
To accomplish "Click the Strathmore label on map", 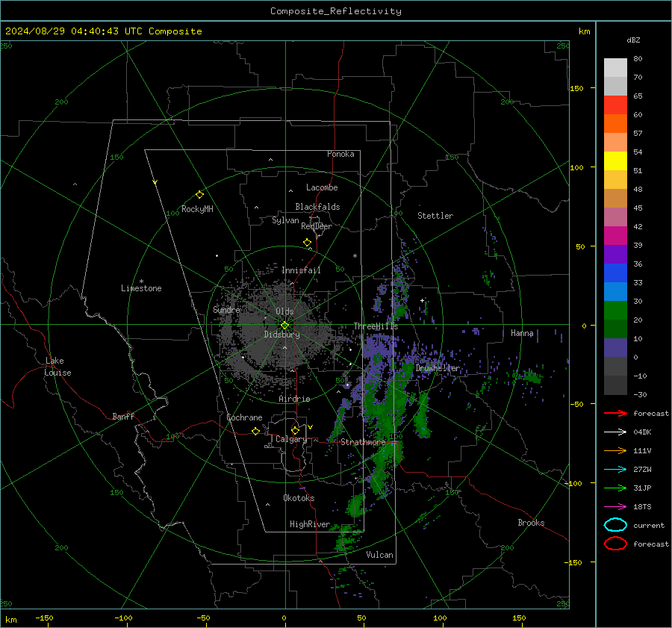I will 363,442.
